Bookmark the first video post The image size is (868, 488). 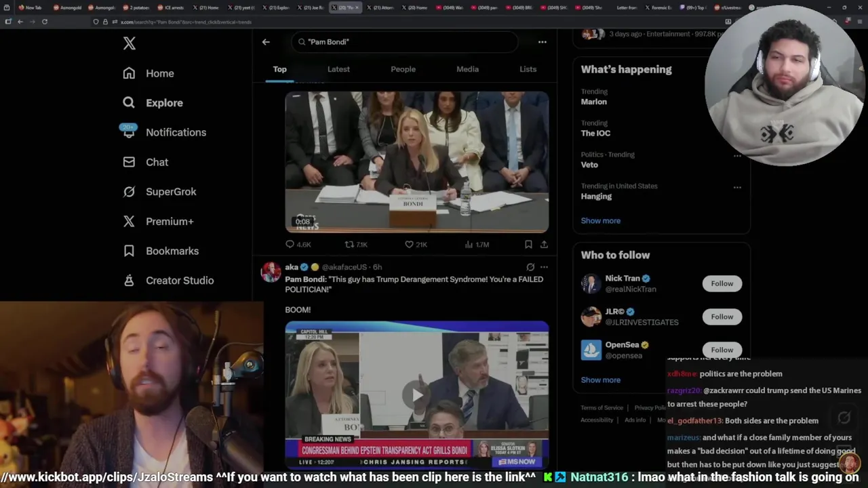528,245
